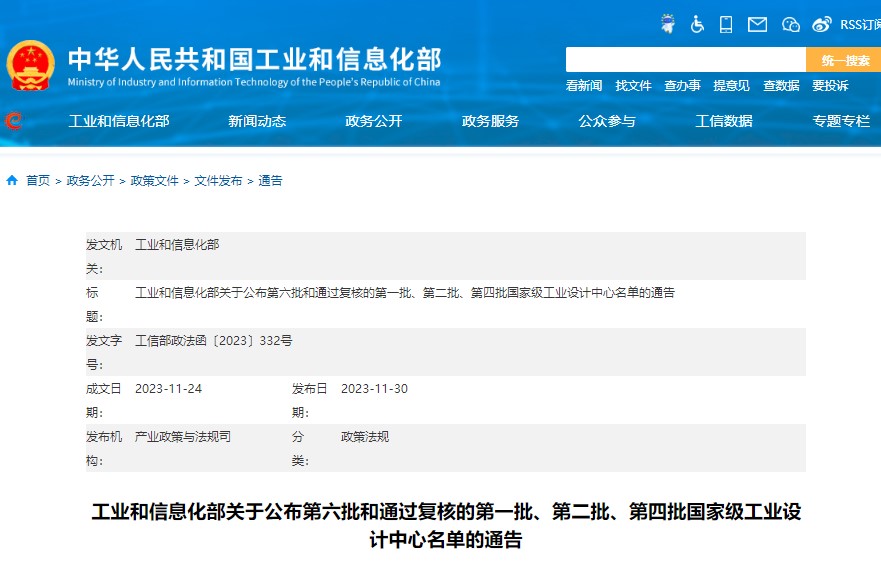Click the red swirl icon beside navigation
Screen dimensions: 881x567
click(x=13, y=120)
